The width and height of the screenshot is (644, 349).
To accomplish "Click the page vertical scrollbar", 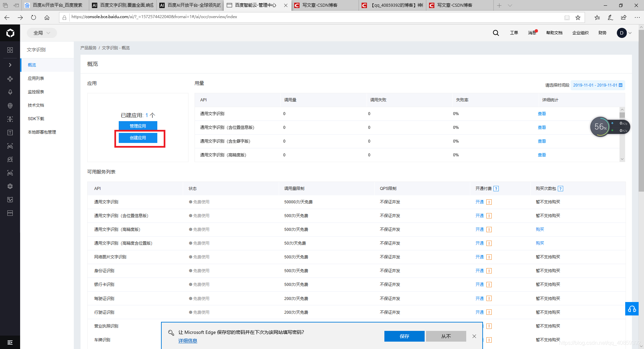I will click(641, 111).
